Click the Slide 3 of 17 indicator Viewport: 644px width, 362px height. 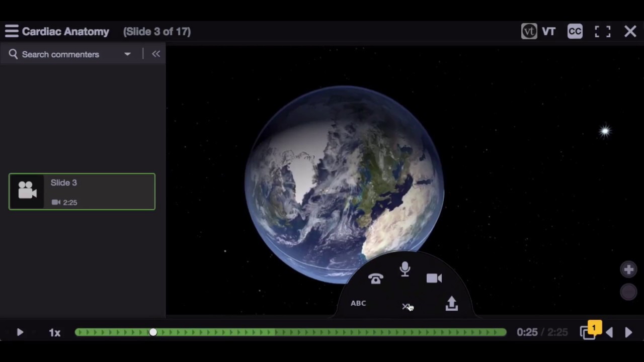coord(157,32)
